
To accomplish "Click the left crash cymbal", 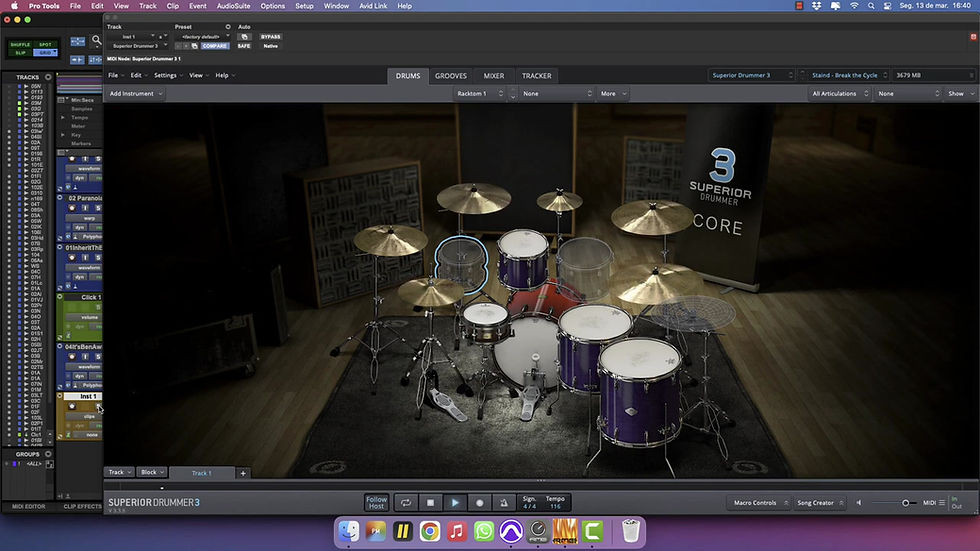I will (x=391, y=240).
